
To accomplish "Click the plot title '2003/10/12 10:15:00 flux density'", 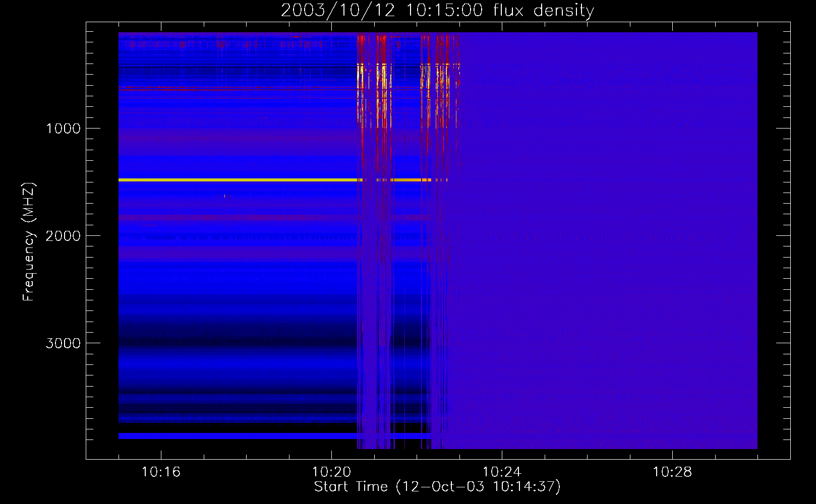I will click(x=437, y=11).
